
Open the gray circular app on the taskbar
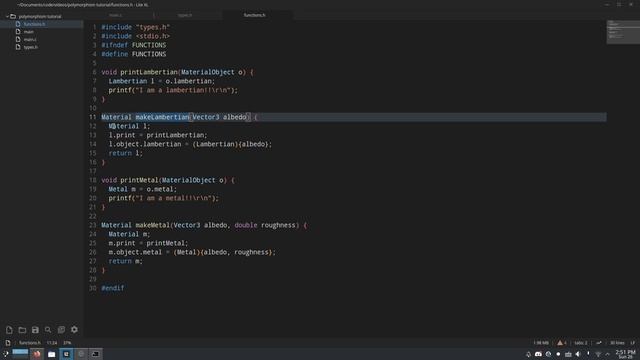[81, 354]
